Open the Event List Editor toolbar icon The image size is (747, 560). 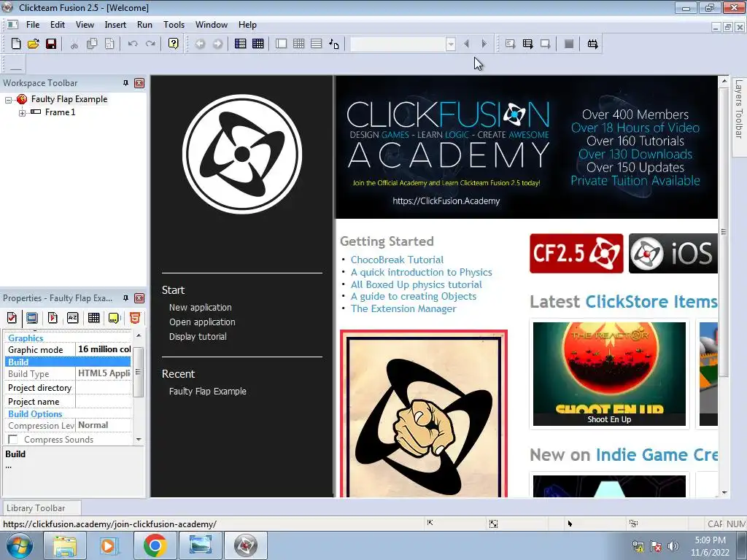(x=317, y=44)
